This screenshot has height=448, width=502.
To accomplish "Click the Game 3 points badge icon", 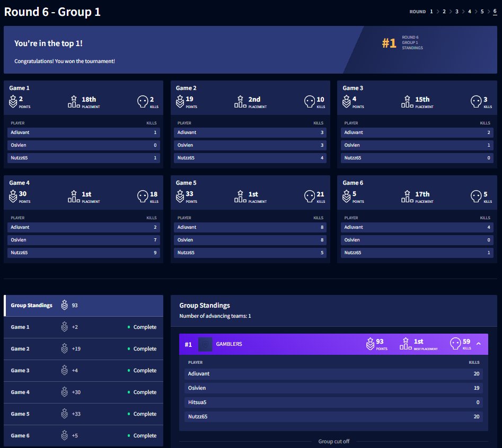I will (x=346, y=101).
